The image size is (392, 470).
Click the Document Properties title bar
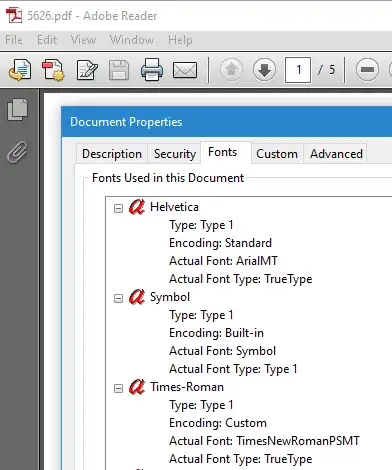point(227,122)
